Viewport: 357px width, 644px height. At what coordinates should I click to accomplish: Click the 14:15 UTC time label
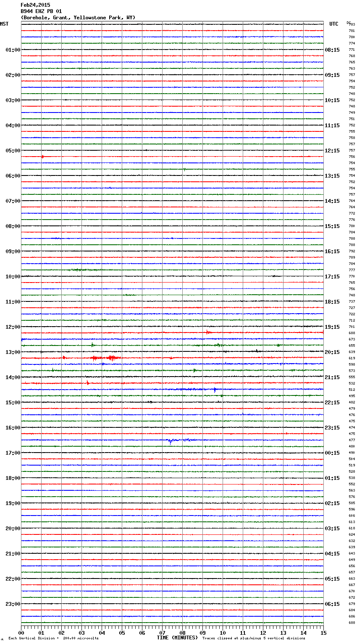click(x=332, y=201)
